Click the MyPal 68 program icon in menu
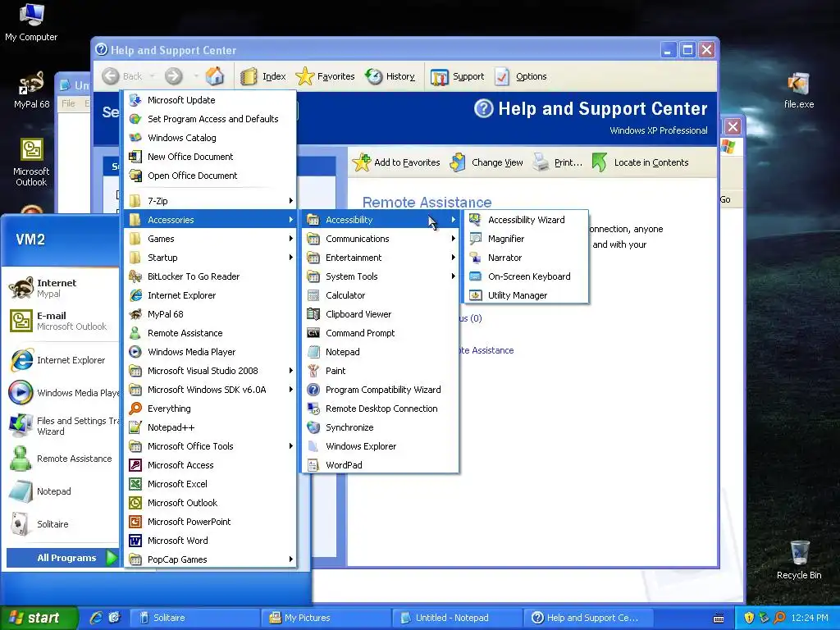840x630 pixels. tap(135, 314)
